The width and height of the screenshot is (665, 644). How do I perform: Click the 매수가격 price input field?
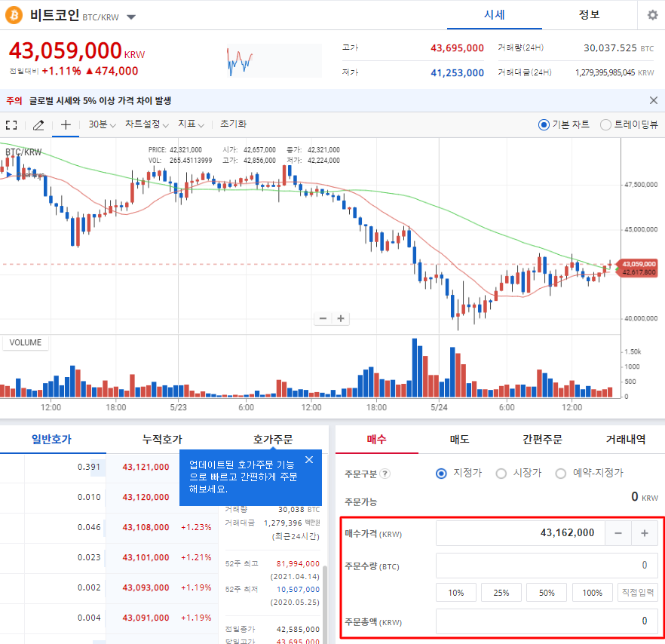click(x=520, y=533)
